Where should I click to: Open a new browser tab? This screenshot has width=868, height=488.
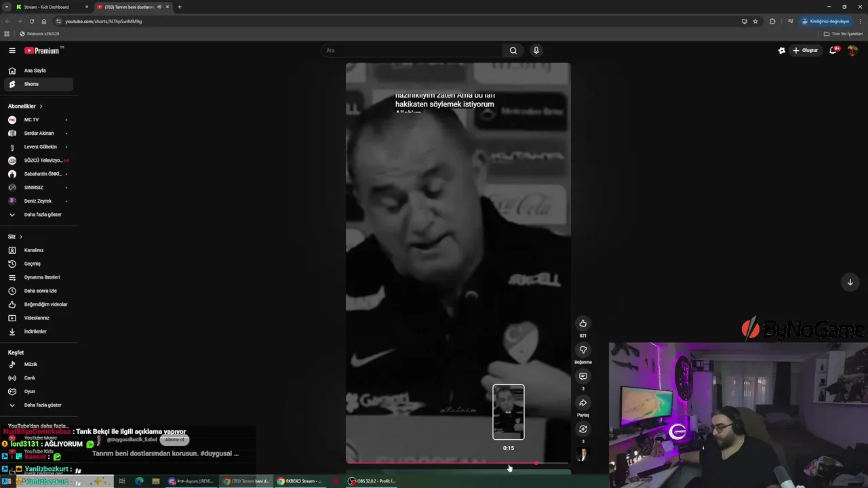point(180,7)
